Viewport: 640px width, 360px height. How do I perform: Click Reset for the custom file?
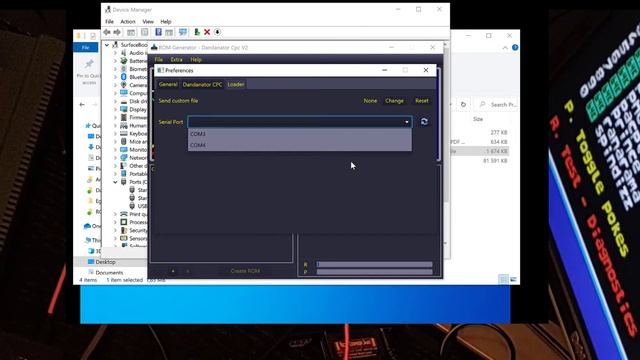point(422,101)
